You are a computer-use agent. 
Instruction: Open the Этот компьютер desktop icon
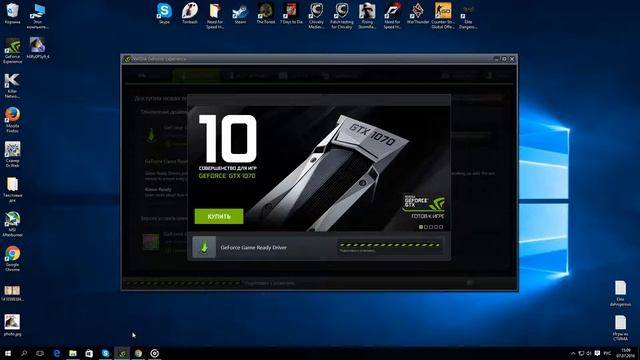click(38, 16)
